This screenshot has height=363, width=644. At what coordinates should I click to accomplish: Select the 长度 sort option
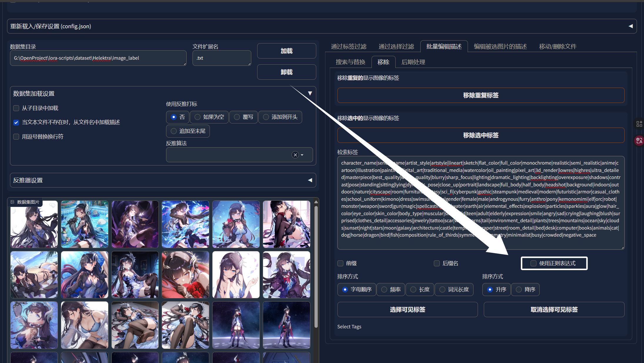pos(420,290)
